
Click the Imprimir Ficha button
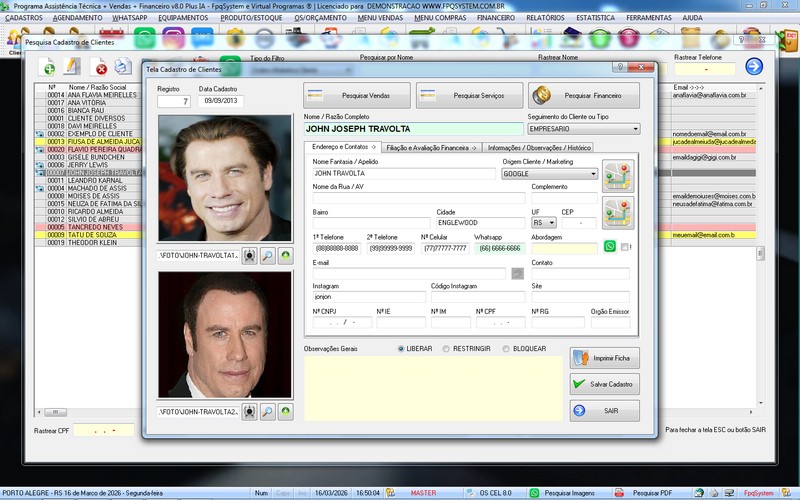tap(605, 358)
